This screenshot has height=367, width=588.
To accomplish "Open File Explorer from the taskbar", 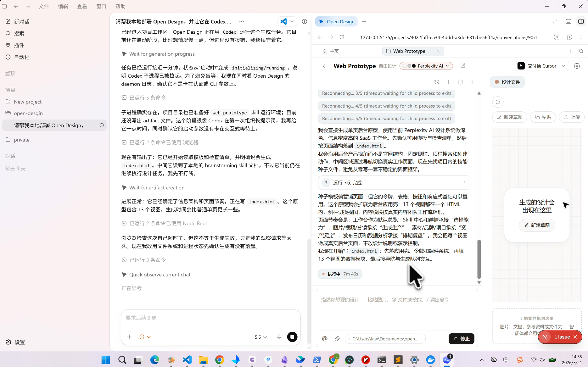I will click(x=203, y=360).
